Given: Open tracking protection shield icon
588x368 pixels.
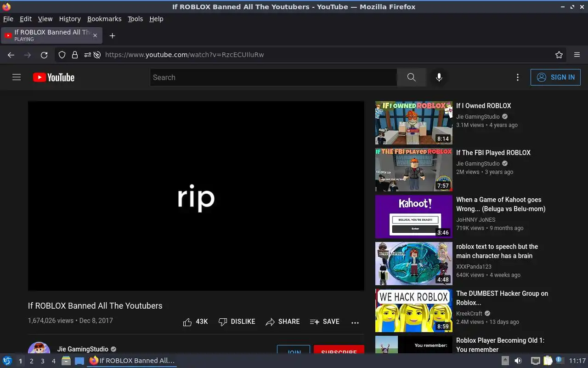Looking at the screenshot, I should [x=62, y=55].
